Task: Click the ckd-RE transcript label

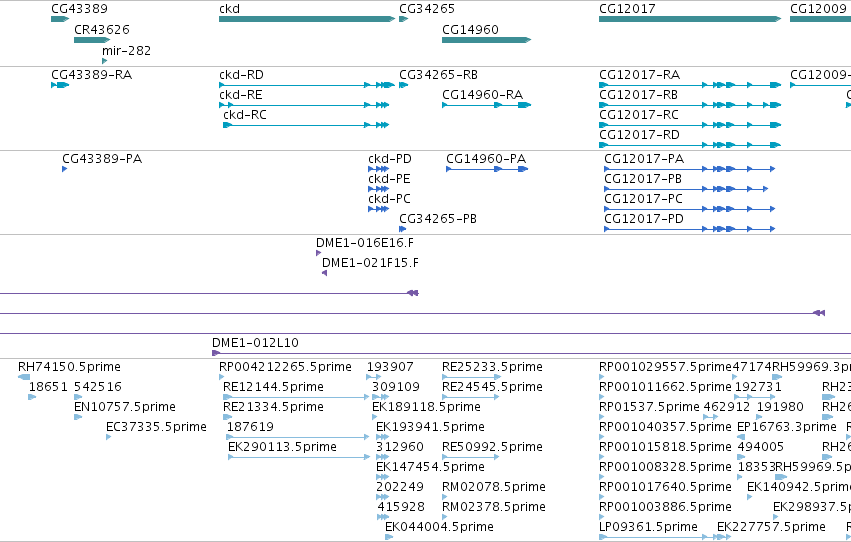Action: (x=241, y=95)
